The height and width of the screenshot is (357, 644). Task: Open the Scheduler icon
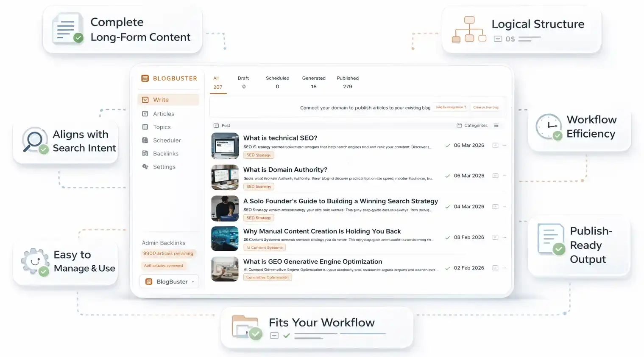click(x=145, y=140)
